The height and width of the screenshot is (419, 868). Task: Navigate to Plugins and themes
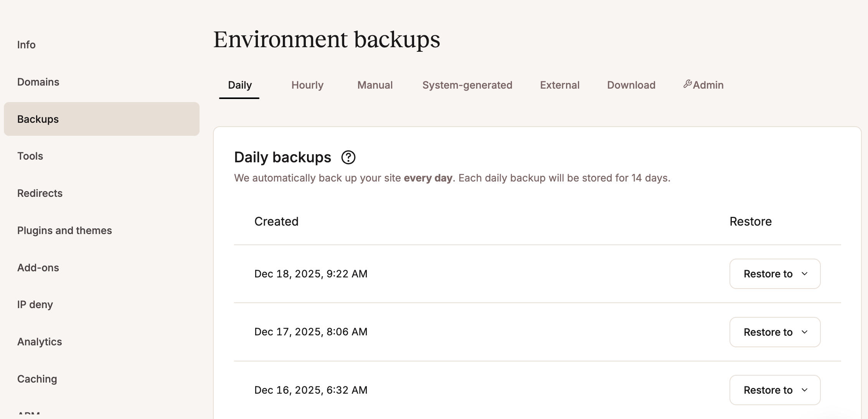click(x=64, y=230)
